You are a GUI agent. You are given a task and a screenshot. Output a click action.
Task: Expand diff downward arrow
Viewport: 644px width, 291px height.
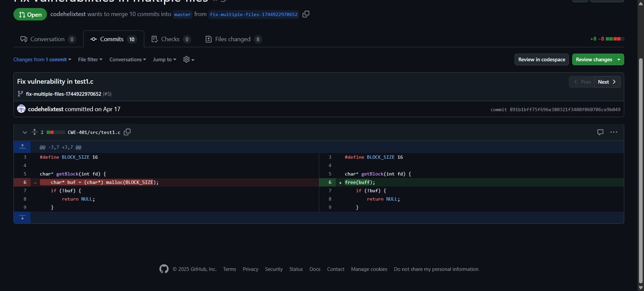pyautogui.click(x=22, y=217)
